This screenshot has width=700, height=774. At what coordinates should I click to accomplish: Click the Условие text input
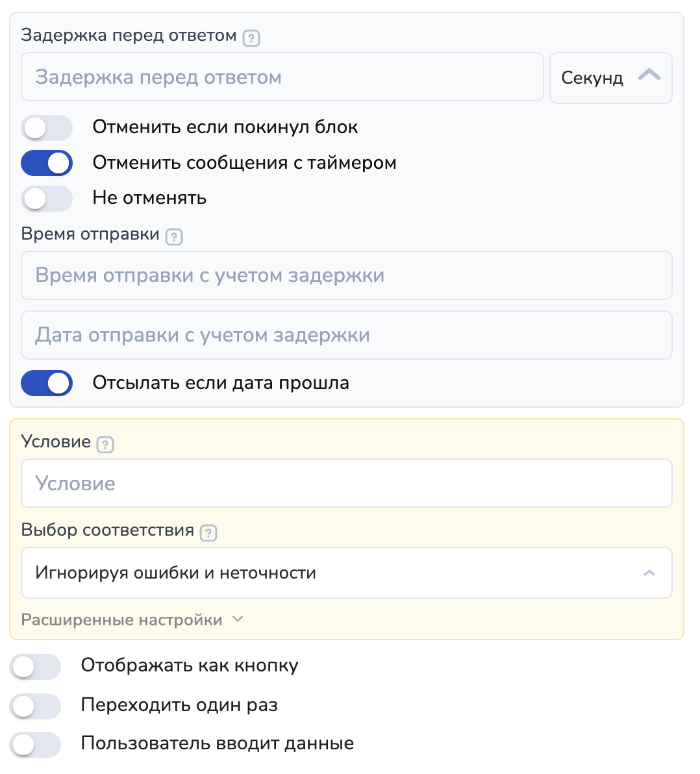coord(346,483)
